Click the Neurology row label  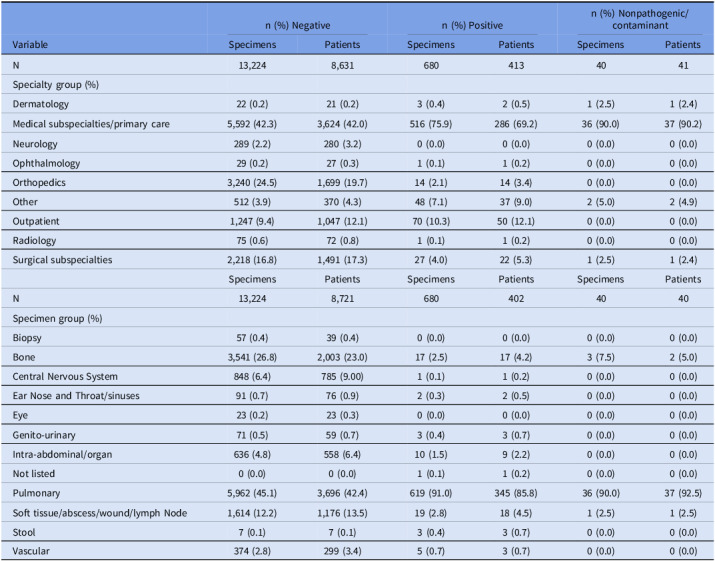pyautogui.click(x=35, y=144)
